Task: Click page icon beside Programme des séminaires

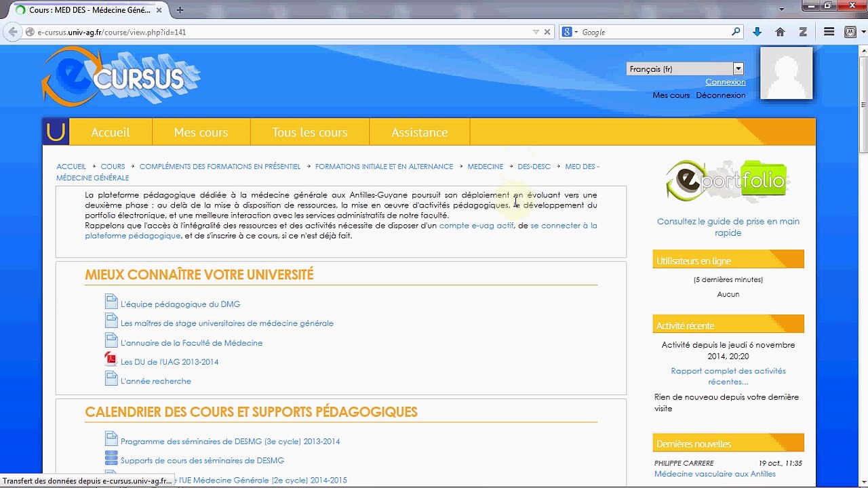Action: [x=111, y=439]
